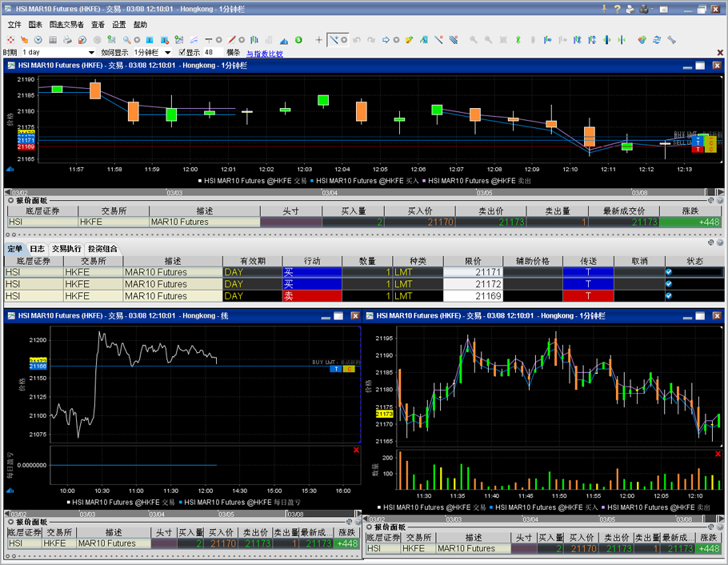Viewport: 728px width, 565px height.
Task: Click the grid table toolbar icon
Action: [x=53, y=40]
